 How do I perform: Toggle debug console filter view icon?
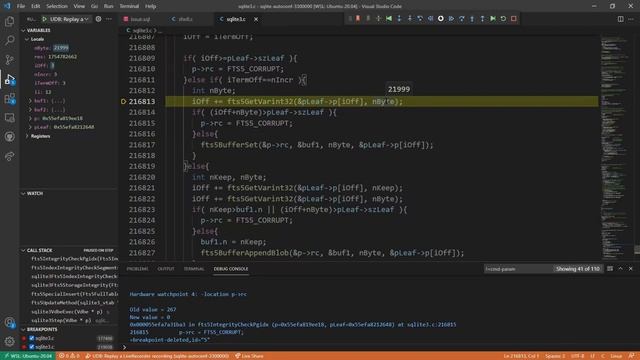click(x=610, y=269)
